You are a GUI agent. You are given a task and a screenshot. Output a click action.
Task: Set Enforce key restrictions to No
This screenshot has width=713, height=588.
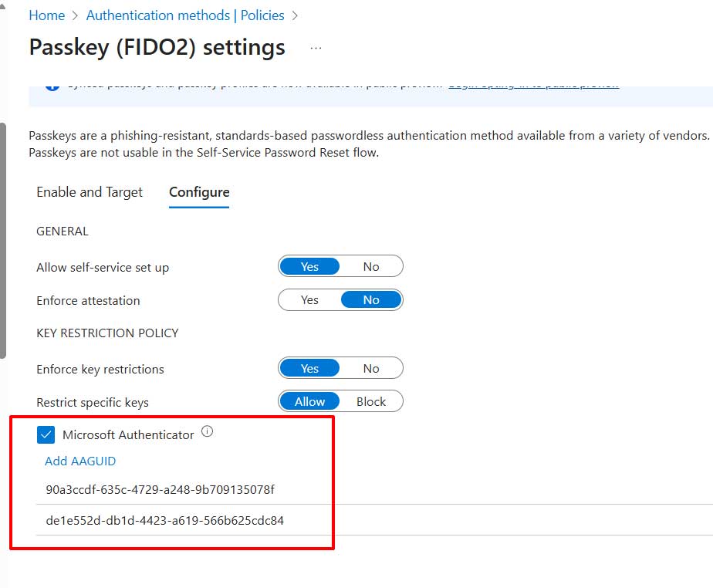point(371,369)
